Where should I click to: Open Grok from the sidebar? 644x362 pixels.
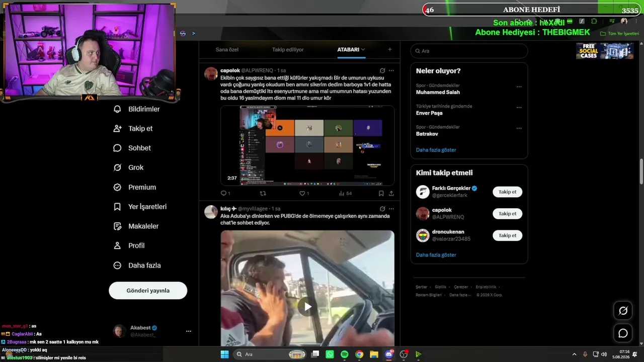tap(128, 167)
